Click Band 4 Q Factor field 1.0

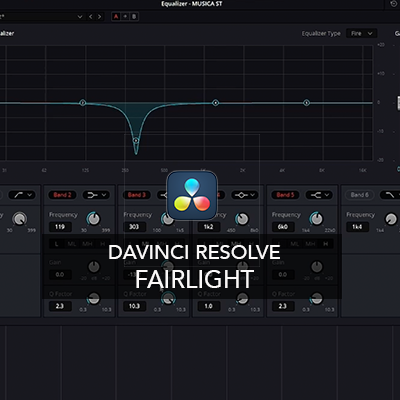(x=209, y=306)
